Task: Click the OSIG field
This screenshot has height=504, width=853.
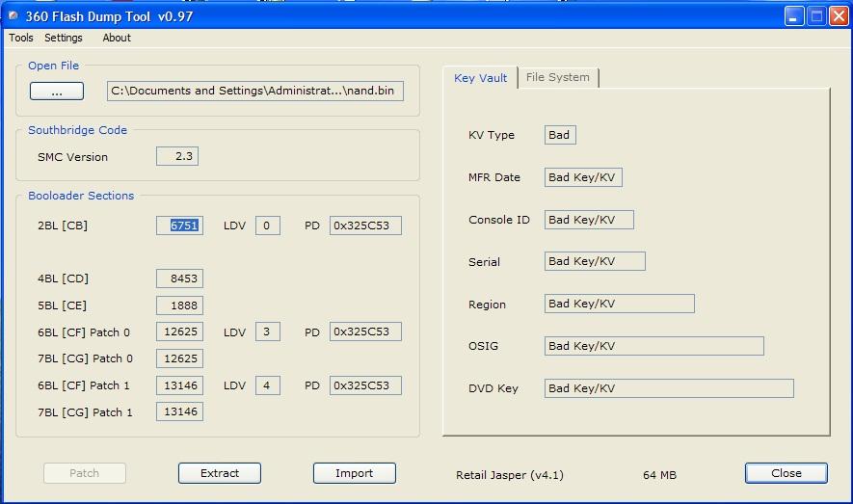Action: pos(653,346)
